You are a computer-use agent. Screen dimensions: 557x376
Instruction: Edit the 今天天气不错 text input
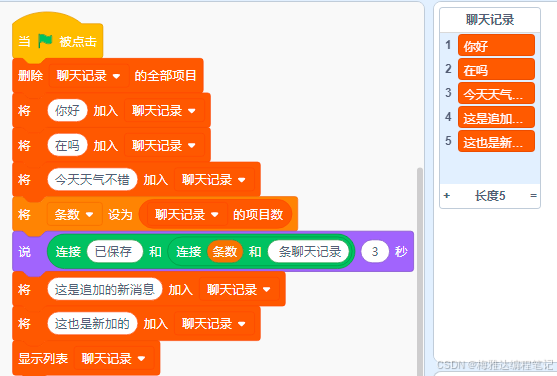tap(92, 180)
